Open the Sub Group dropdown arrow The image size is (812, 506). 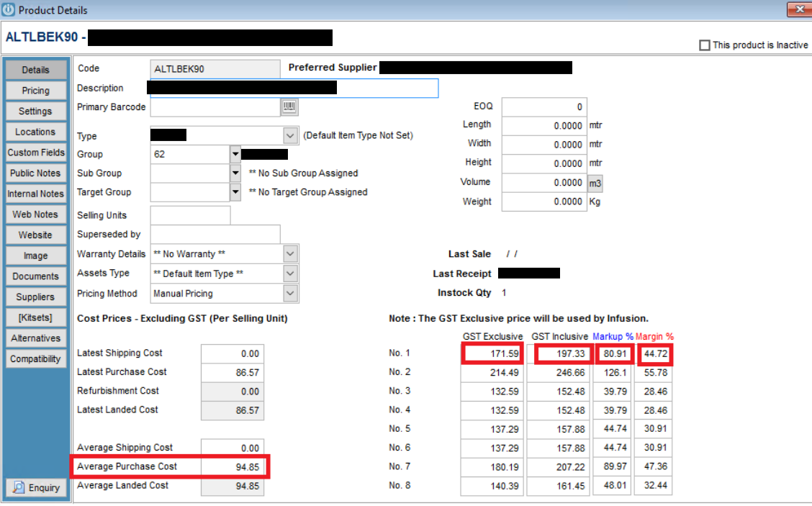point(235,173)
